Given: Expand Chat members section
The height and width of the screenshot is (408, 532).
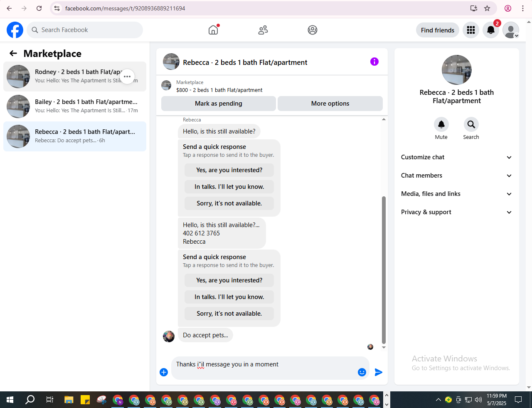Looking at the screenshot, I should click(456, 176).
